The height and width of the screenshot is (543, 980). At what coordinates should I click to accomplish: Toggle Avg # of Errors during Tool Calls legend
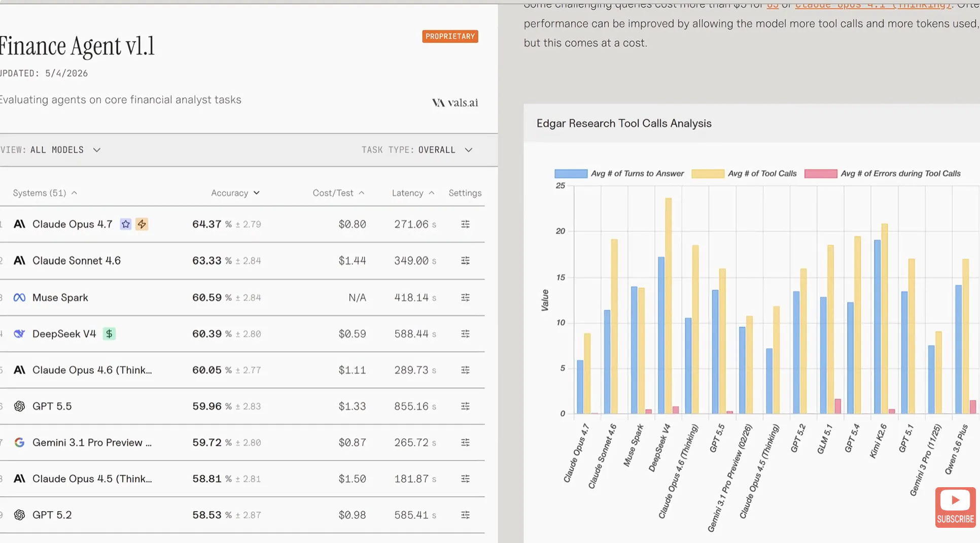click(883, 174)
